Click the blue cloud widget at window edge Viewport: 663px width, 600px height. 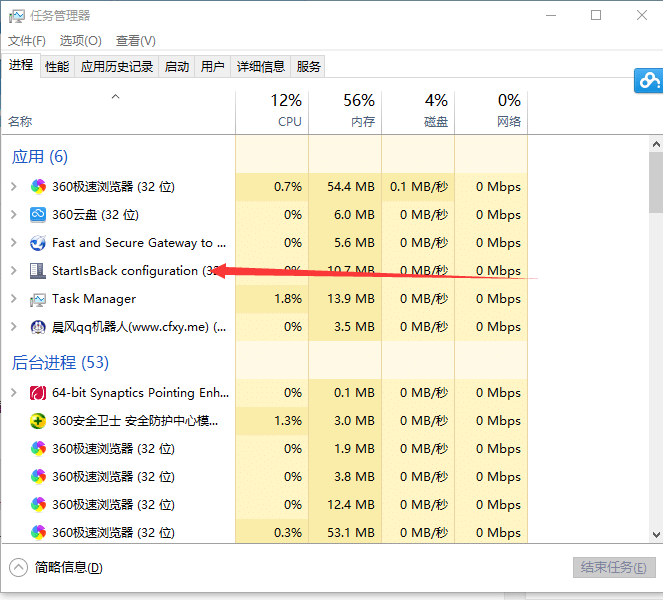point(648,80)
